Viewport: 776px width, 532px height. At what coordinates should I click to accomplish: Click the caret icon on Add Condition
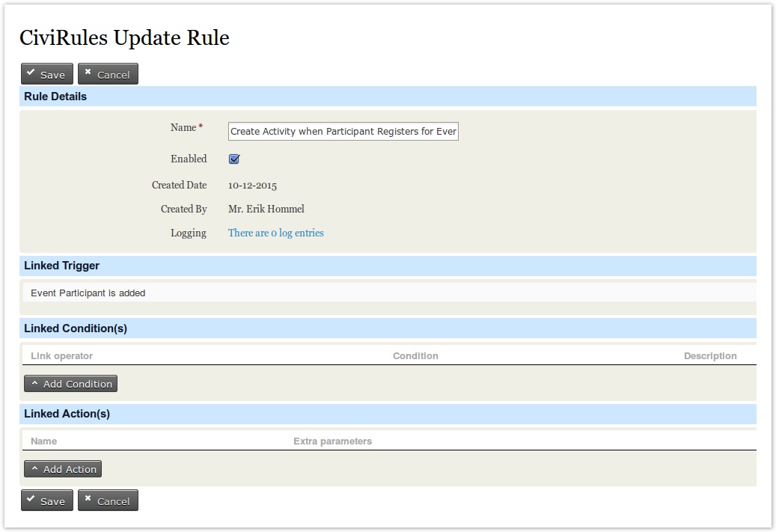point(34,384)
